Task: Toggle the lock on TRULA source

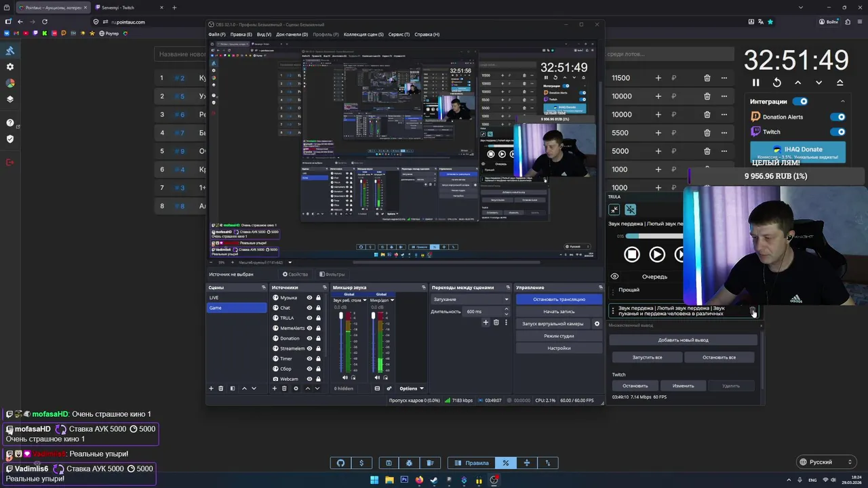Action: 318,318
